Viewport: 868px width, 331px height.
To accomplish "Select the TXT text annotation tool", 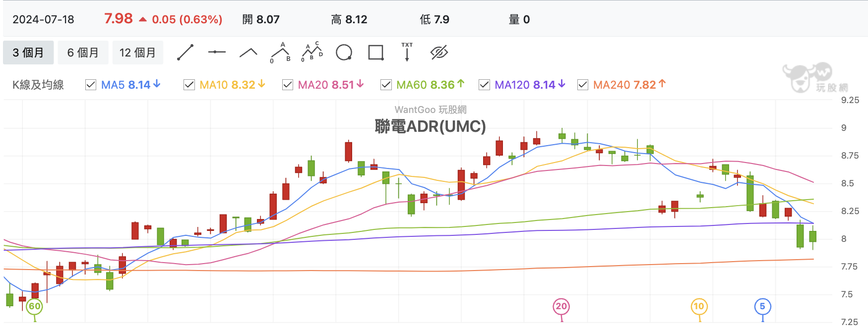I will [407, 52].
